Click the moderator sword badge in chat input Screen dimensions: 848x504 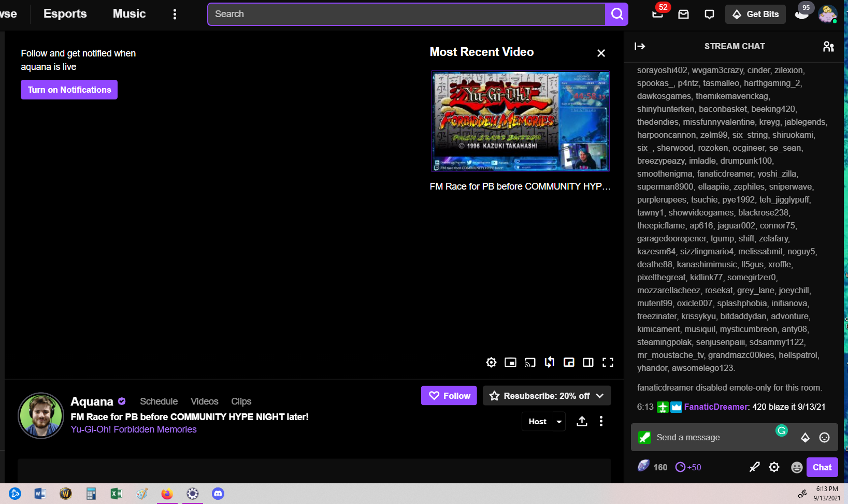[644, 438]
